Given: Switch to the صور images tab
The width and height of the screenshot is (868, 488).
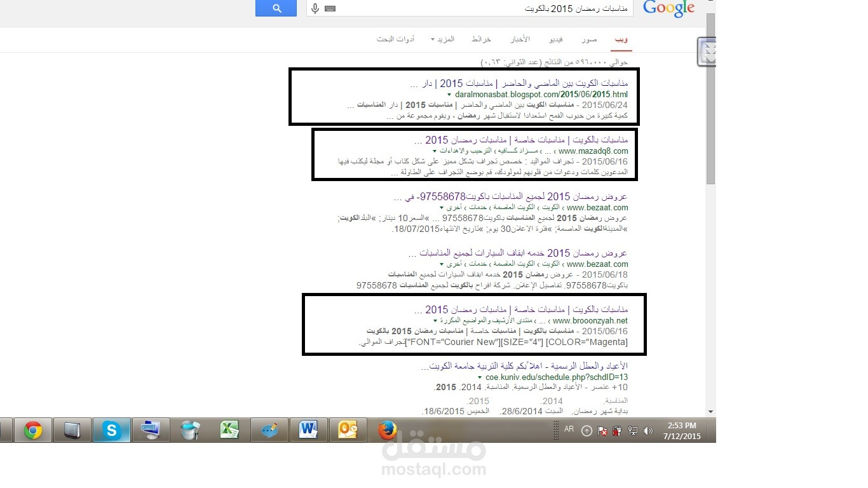Looking at the screenshot, I should (589, 39).
